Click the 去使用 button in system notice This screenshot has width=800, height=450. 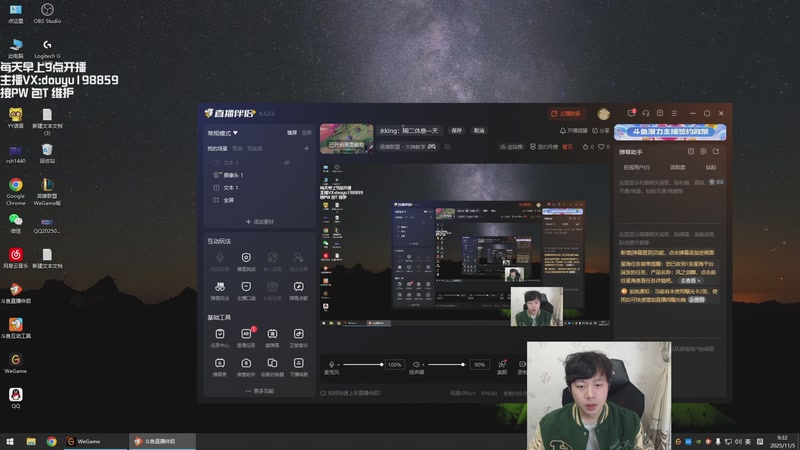[696, 299]
